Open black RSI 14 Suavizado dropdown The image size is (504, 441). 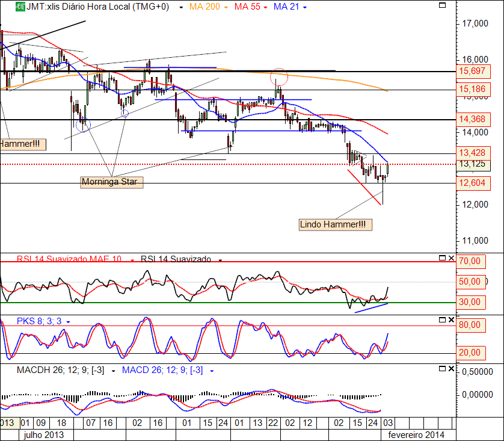(x=220, y=260)
